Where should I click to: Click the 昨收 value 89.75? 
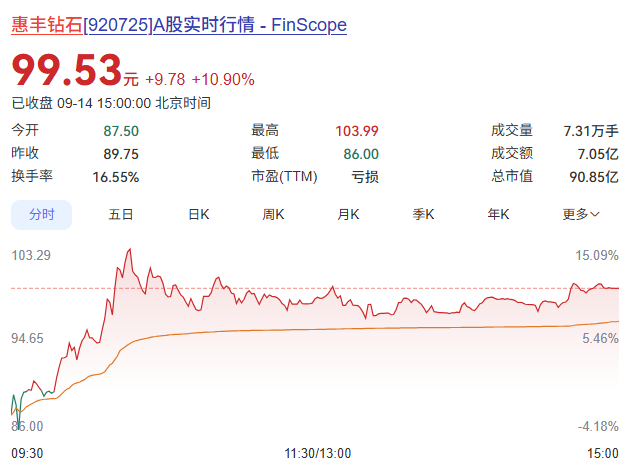pos(121,154)
